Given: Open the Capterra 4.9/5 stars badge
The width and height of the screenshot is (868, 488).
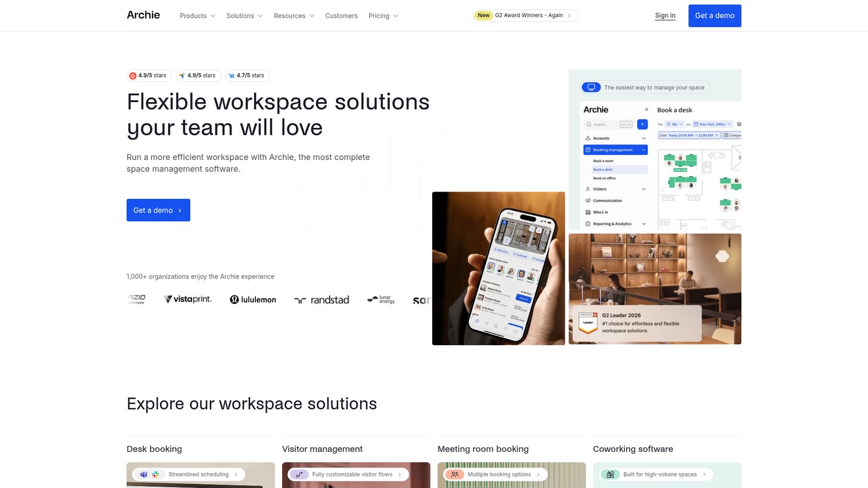Looking at the screenshot, I should (198, 76).
